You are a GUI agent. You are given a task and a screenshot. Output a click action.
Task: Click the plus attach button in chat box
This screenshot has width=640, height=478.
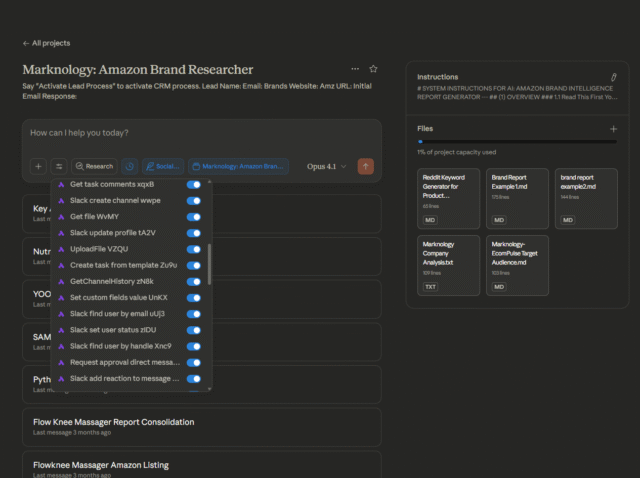(38, 167)
